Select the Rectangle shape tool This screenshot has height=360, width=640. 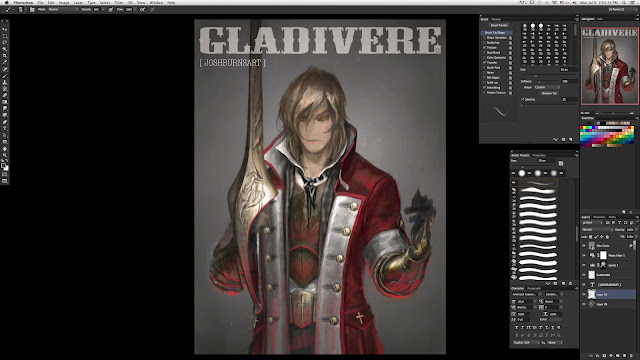4,142
